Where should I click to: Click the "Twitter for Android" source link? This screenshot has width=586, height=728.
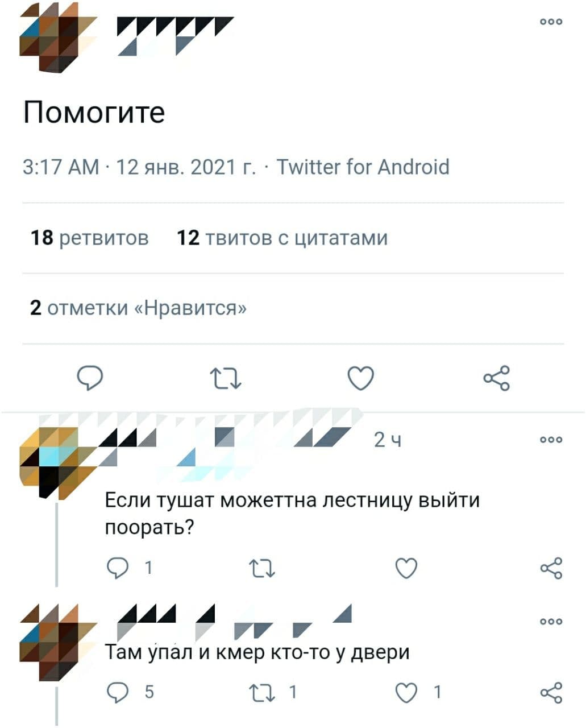coord(363,167)
